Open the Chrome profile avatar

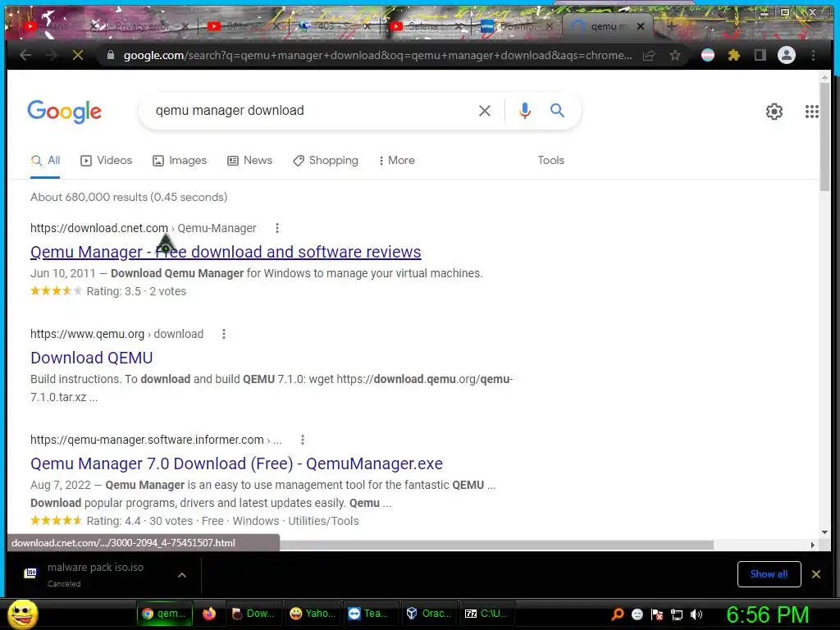(x=787, y=55)
